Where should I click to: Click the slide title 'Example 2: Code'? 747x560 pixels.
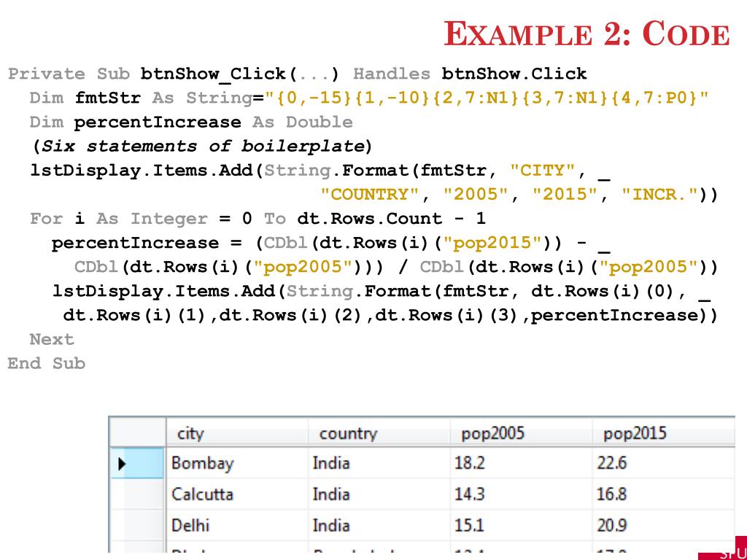[587, 34]
